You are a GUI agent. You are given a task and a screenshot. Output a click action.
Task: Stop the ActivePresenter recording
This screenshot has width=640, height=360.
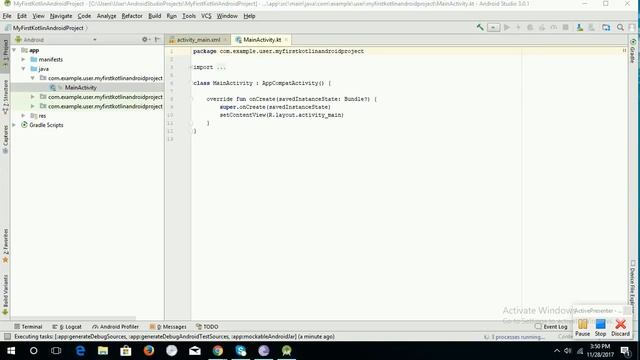click(x=600, y=328)
